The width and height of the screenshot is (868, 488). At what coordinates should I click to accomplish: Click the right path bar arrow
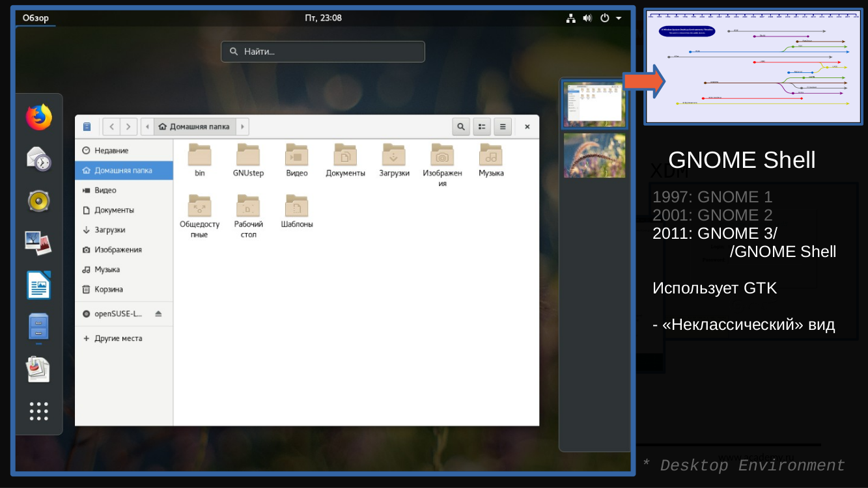[242, 127]
